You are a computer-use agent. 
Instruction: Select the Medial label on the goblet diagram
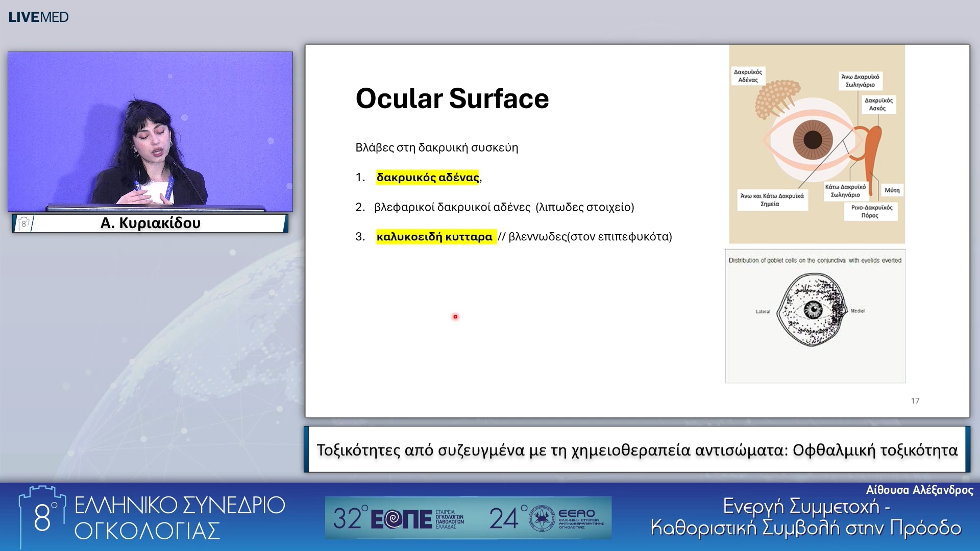point(857,311)
